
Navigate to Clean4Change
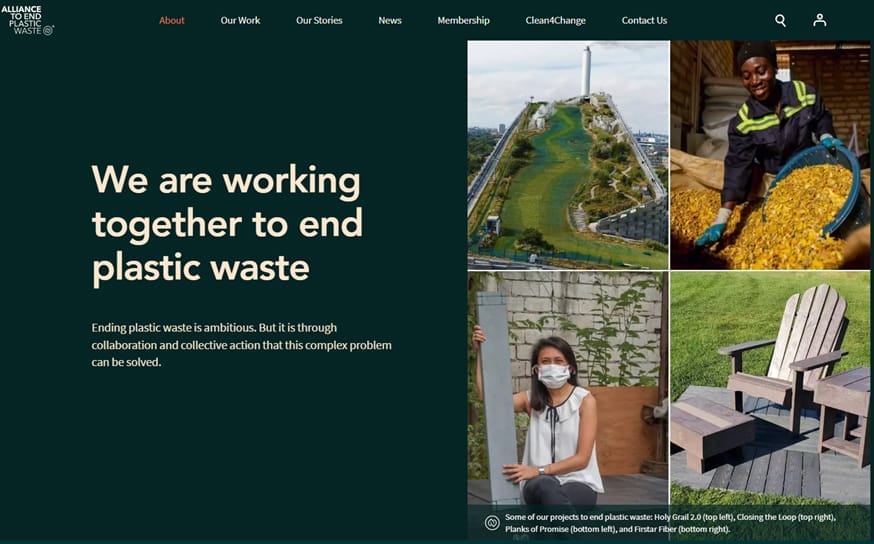[555, 21]
